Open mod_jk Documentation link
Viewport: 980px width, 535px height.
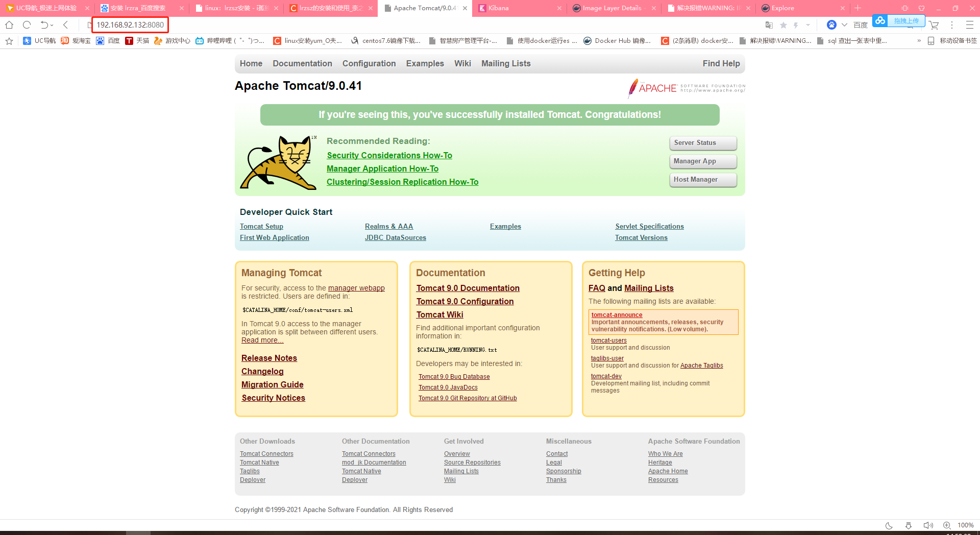click(374, 463)
